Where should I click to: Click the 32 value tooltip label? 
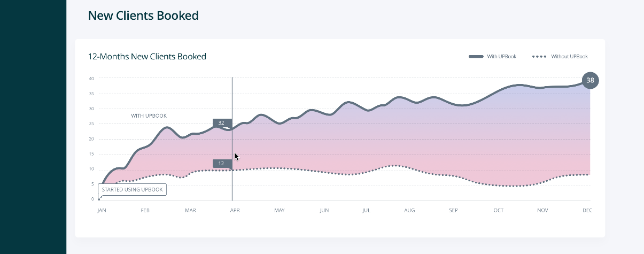(221, 123)
